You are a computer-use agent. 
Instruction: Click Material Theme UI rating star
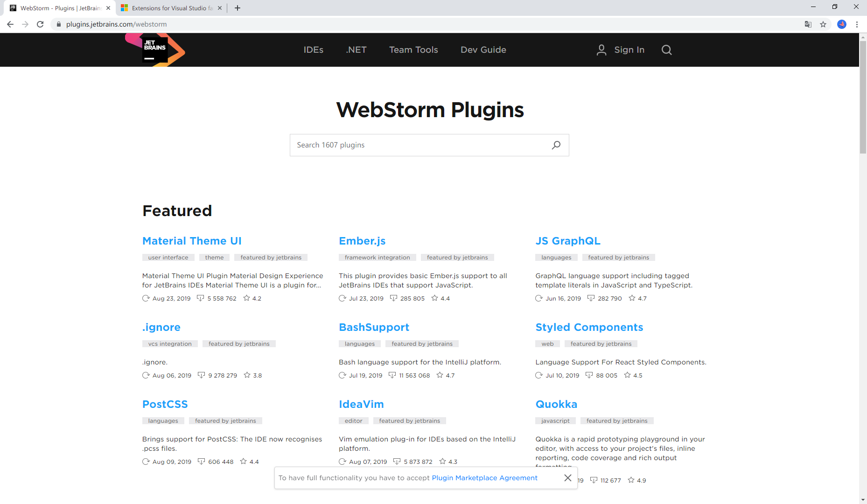[247, 298]
